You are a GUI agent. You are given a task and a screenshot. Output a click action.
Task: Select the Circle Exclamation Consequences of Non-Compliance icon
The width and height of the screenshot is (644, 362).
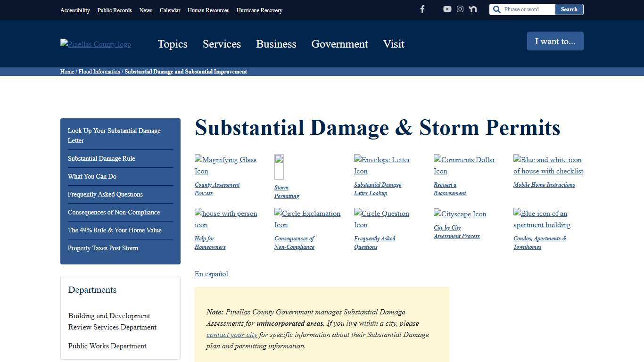pyautogui.click(x=307, y=219)
